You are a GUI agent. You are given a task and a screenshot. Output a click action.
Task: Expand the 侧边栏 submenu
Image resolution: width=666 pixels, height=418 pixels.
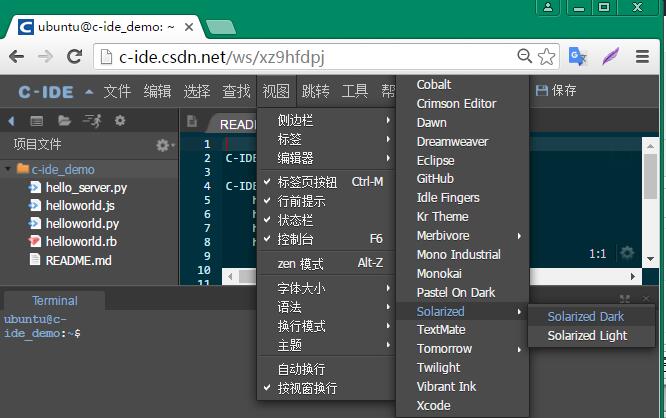tap(327, 120)
